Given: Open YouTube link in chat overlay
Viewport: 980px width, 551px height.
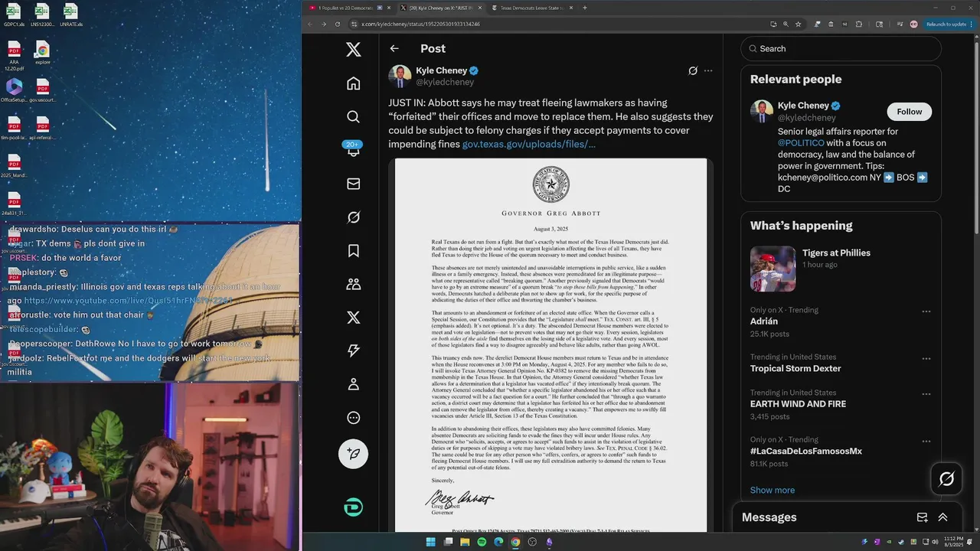Looking at the screenshot, I should point(128,301).
